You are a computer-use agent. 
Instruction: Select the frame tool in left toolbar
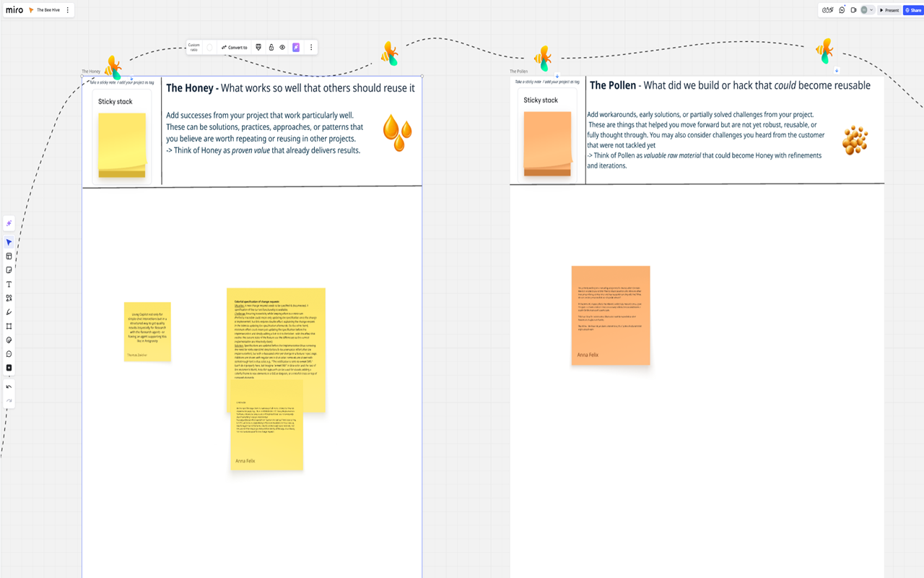click(9, 327)
